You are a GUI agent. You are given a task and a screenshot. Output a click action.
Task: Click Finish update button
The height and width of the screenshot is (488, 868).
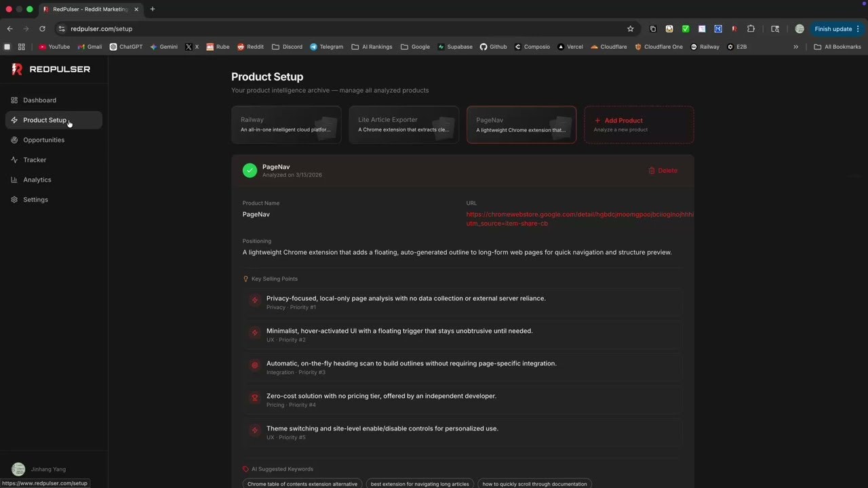point(833,28)
